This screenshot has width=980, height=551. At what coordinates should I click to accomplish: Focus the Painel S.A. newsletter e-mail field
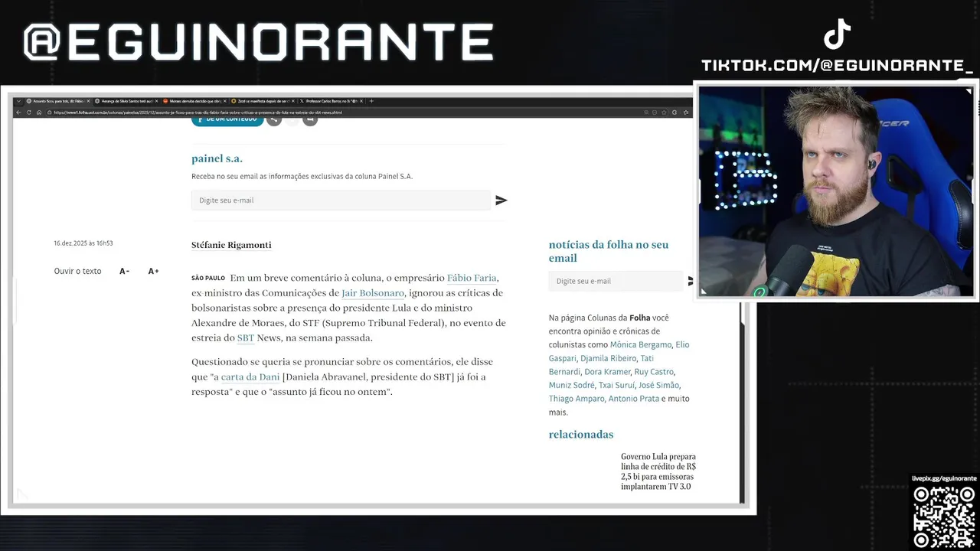pyautogui.click(x=341, y=201)
